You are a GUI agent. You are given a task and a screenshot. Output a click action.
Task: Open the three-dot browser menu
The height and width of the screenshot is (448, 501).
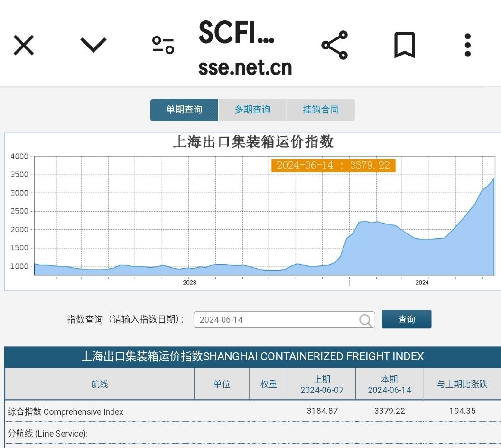[x=467, y=45]
